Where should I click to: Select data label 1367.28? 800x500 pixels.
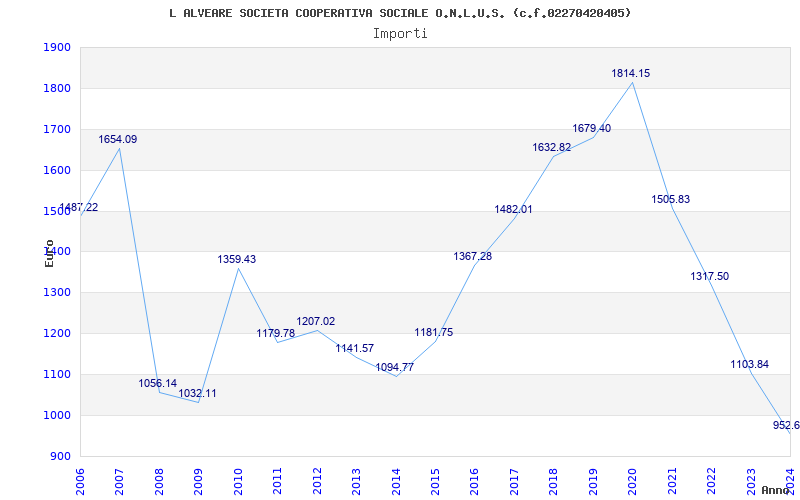[x=473, y=256]
